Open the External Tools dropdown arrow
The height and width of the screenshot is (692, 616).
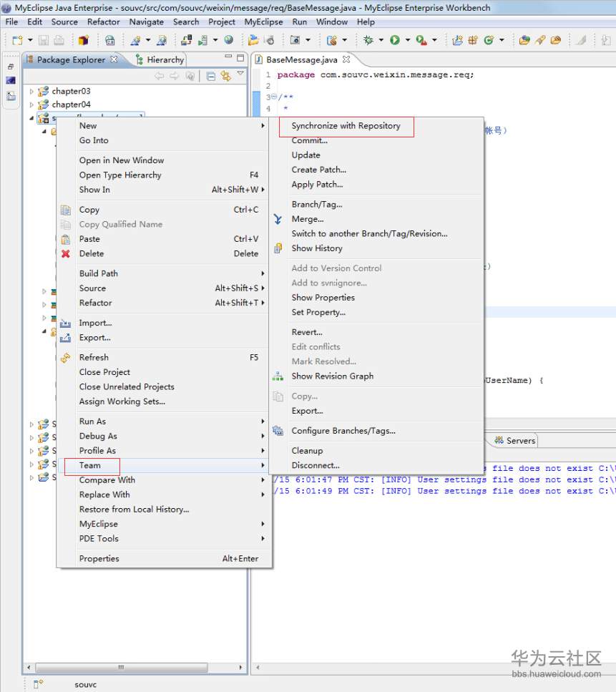(435, 40)
